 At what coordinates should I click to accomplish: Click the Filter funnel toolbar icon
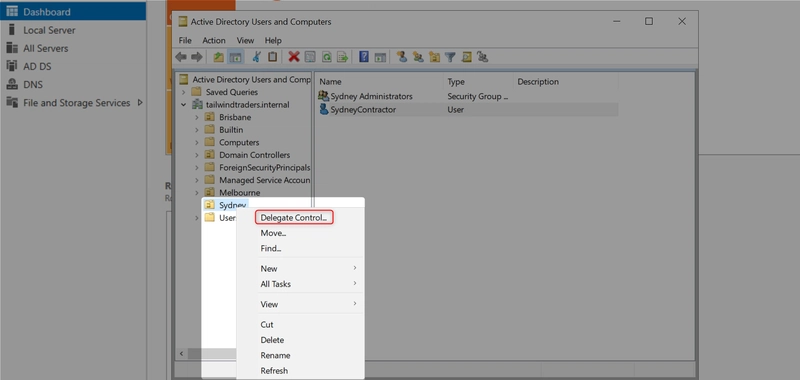[450, 57]
